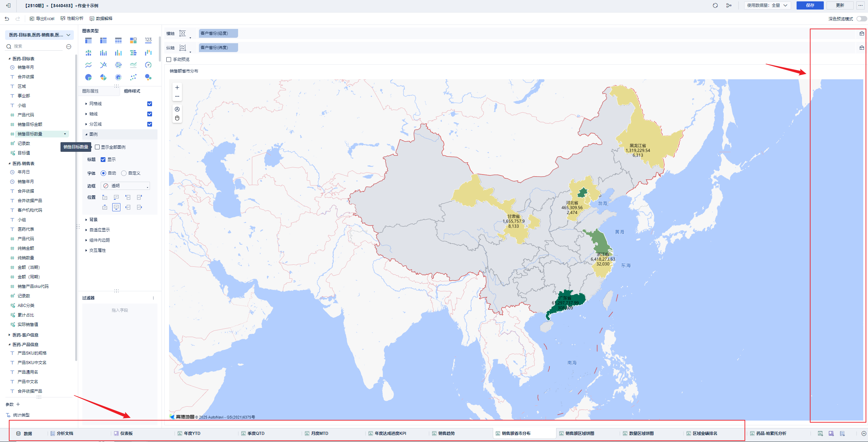Uncheck the 网格线 checkbox
This screenshot has width=868, height=442.
tap(150, 104)
